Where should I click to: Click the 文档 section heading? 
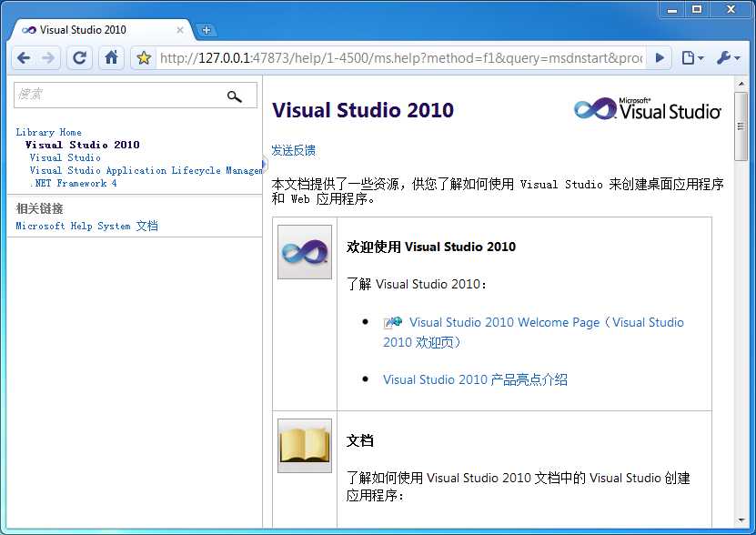coord(359,440)
